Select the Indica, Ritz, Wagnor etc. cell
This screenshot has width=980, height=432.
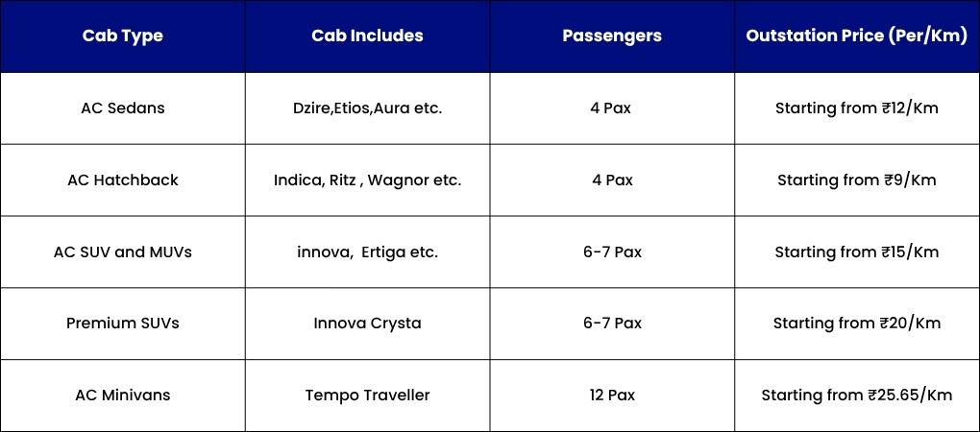(367, 180)
